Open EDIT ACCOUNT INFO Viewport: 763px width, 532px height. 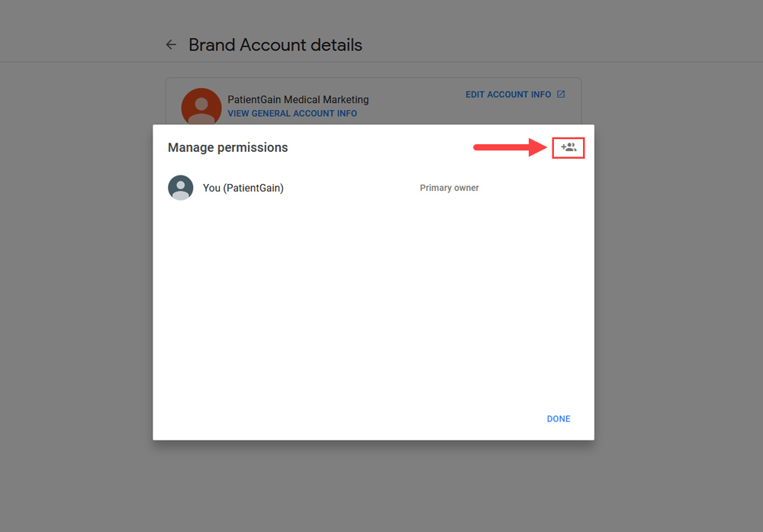507,94
